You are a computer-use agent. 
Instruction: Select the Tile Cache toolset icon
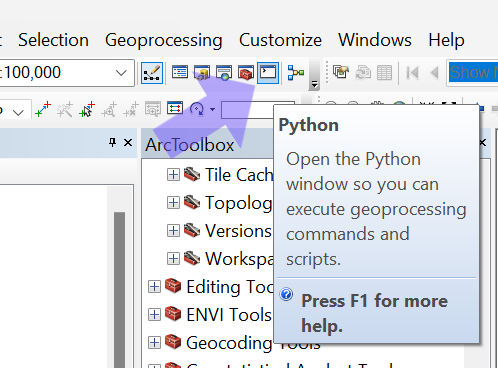192,174
